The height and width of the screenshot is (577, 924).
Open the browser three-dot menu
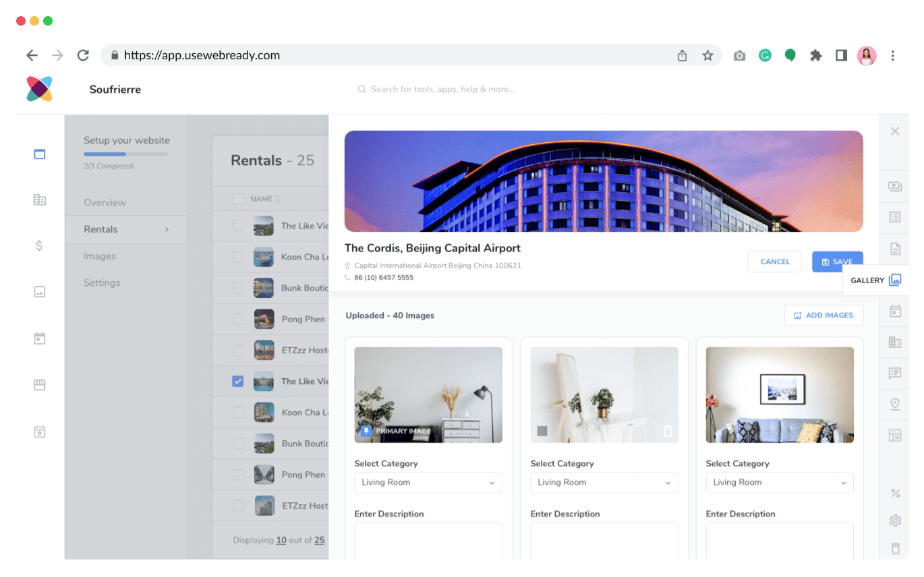893,55
